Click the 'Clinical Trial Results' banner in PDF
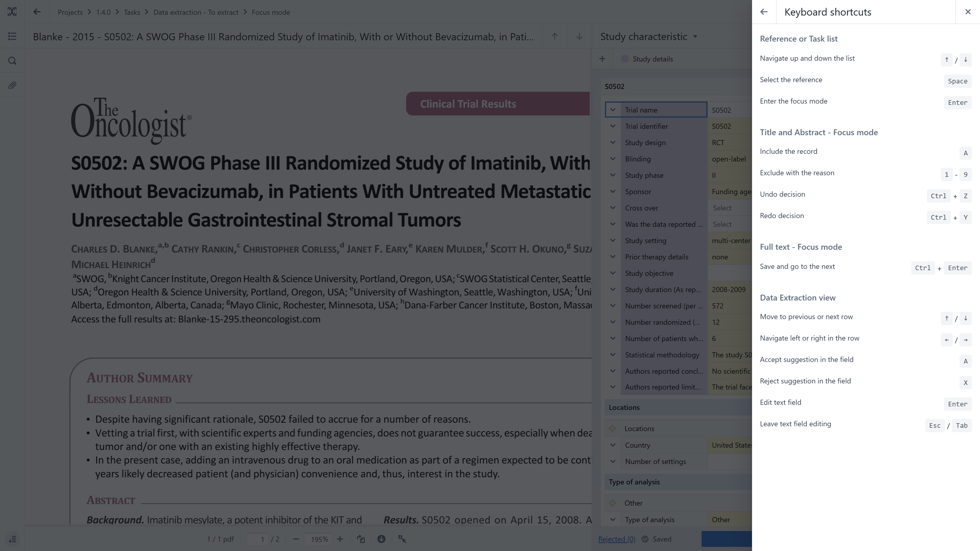 (498, 104)
